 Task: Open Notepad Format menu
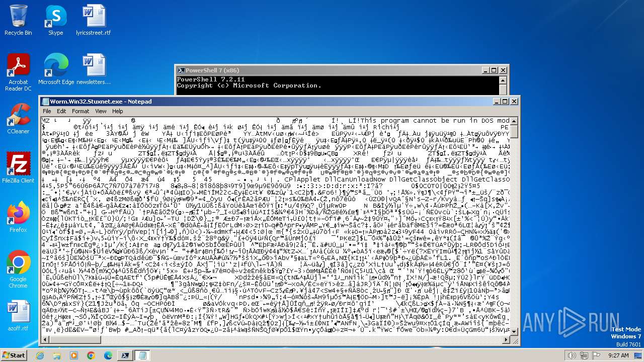80,111
